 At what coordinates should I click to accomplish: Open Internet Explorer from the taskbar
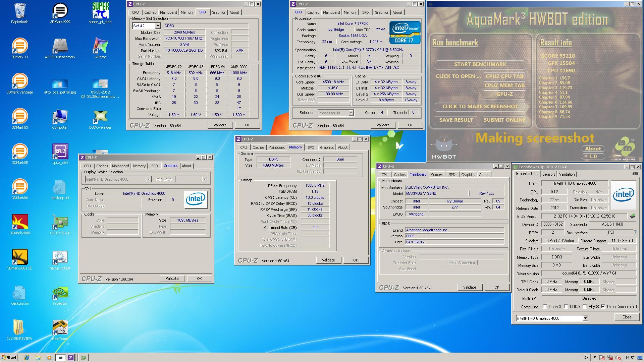pyautogui.click(x=27, y=358)
